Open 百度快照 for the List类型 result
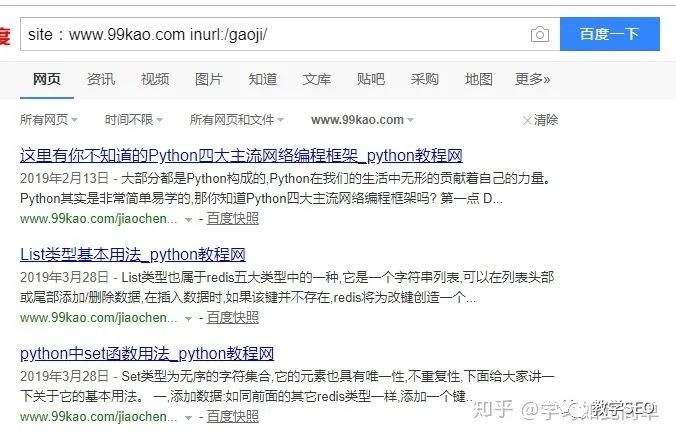Screen dimensions: 676x438 tap(233, 318)
